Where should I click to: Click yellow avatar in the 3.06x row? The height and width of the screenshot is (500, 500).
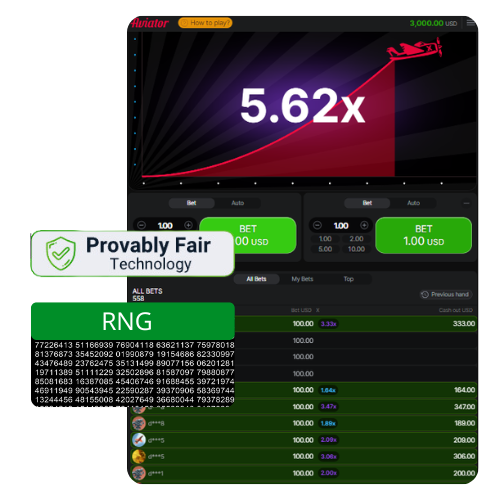pos(139,456)
